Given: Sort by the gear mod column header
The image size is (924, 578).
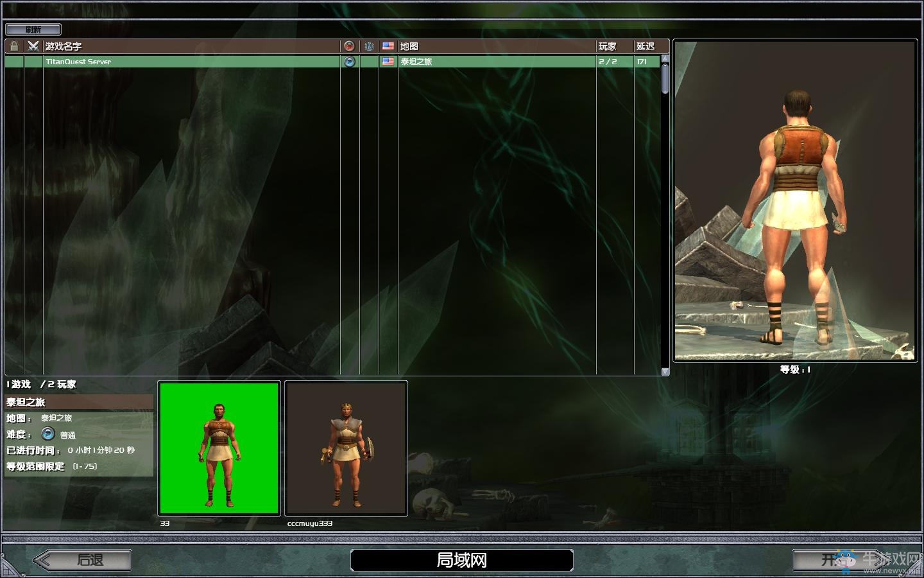Looking at the screenshot, I should coord(369,46).
